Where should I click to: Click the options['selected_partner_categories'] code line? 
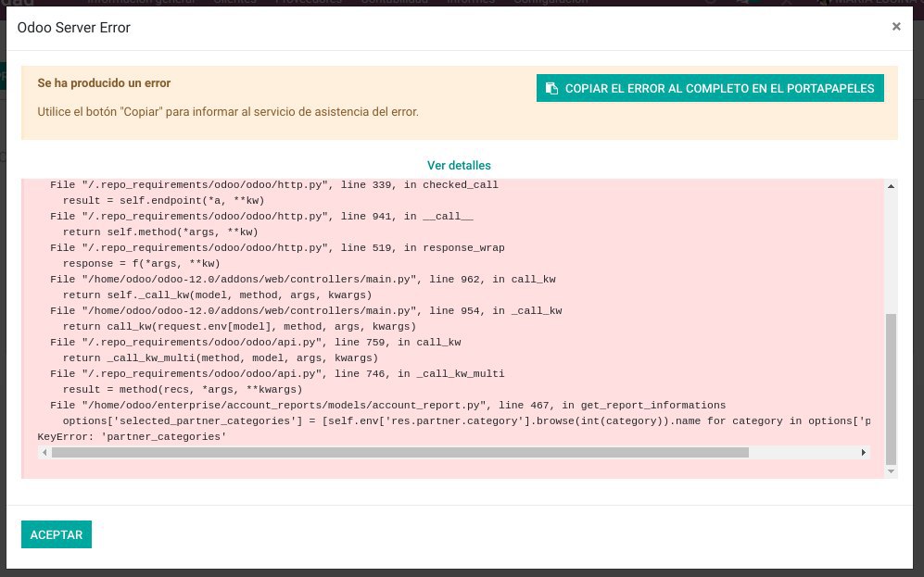click(466, 421)
